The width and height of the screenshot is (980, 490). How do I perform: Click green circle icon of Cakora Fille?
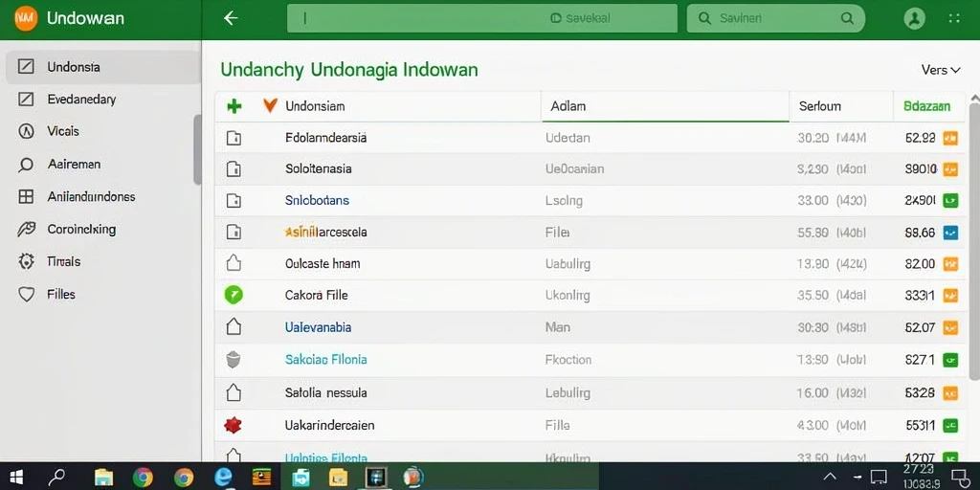click(234, 295)
